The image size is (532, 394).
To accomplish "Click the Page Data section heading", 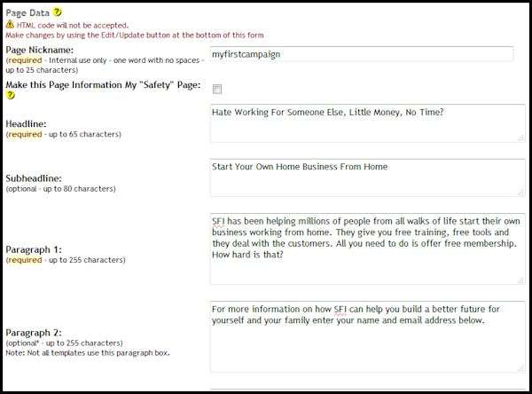I will (x=27, y=12).
